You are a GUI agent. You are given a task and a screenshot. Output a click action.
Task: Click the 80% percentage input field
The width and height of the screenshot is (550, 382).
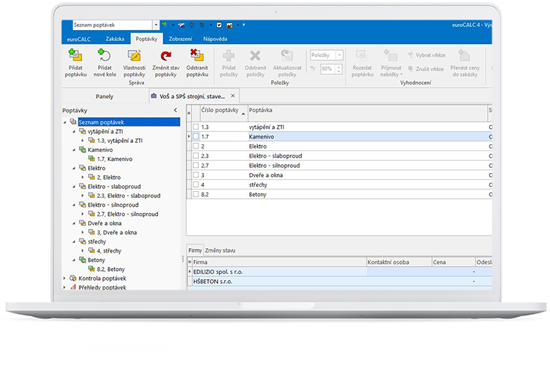click(x=328, y=69)
